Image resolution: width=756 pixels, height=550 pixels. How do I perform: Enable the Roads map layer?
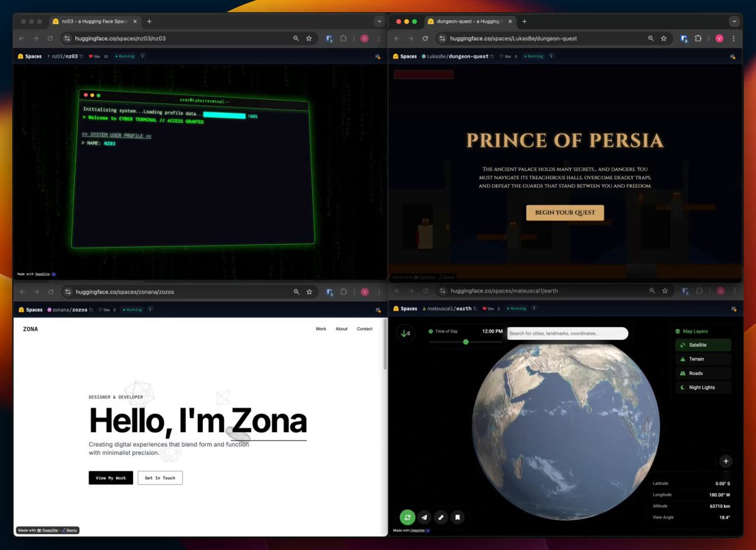tap(703, 373)
